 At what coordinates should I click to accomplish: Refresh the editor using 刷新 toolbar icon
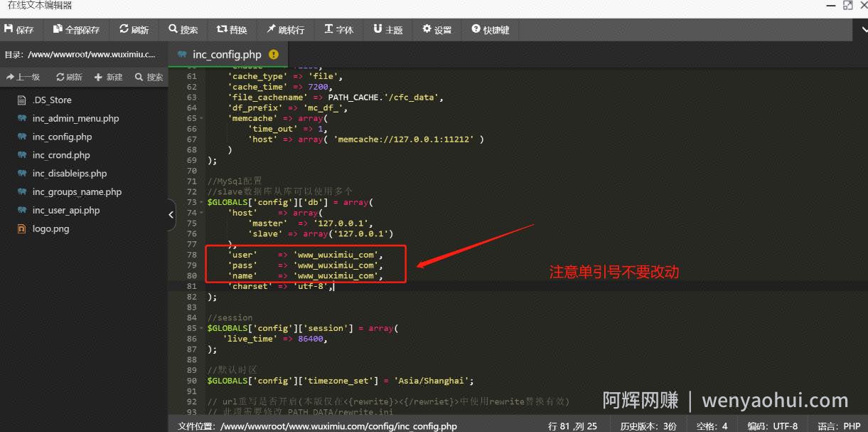point(134,30)
